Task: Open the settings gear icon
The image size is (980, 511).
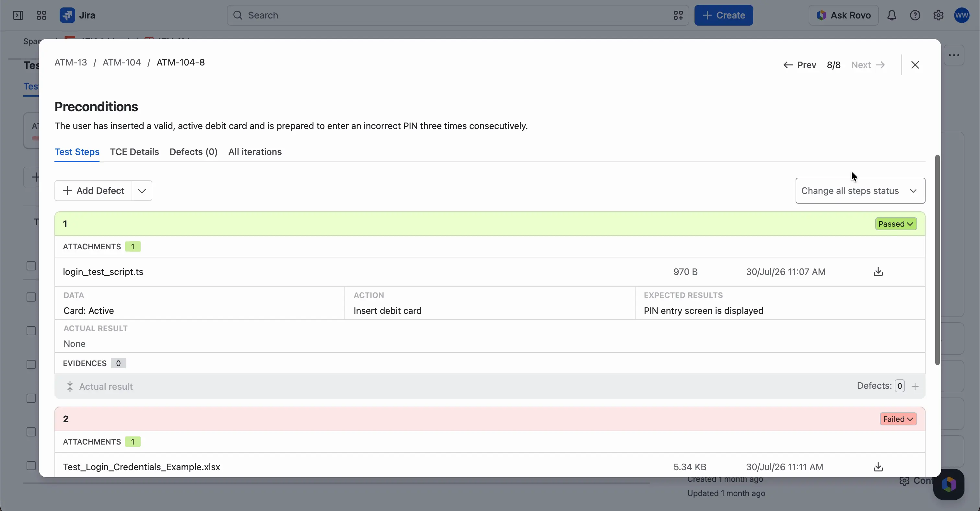Action: (938, 15)
